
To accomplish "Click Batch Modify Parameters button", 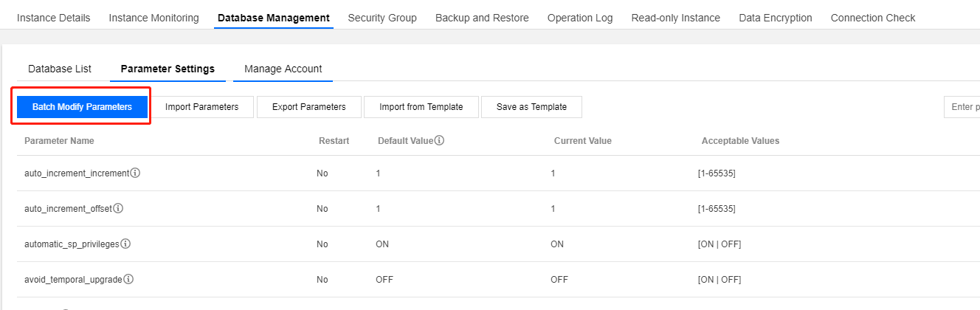I will click(x=82, y=107).
